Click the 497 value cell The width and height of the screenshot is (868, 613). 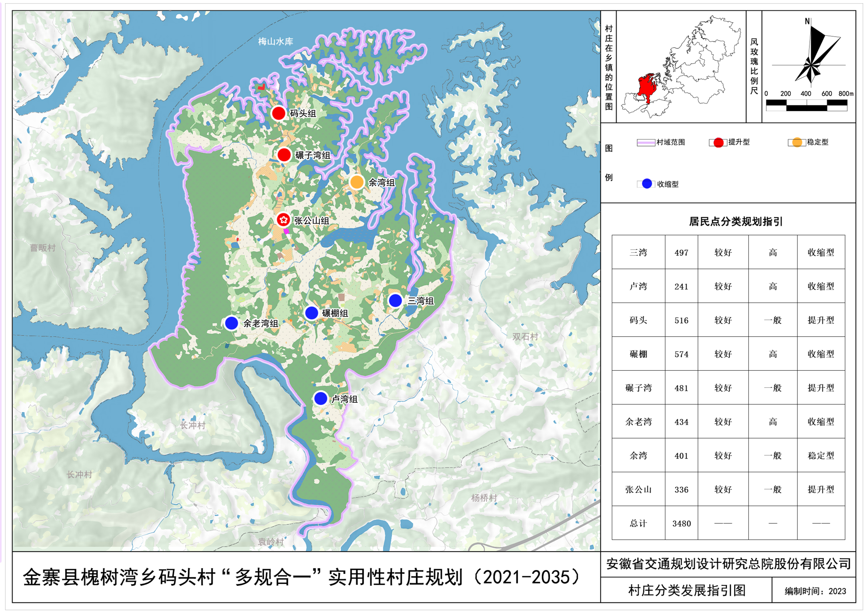pyautogui.click(x=681, y=252)
